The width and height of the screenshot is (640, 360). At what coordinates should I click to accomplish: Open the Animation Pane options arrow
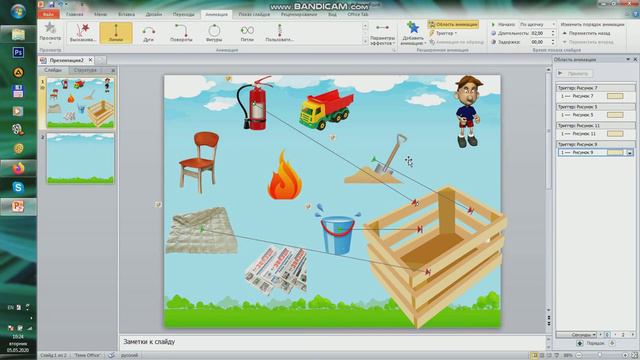(x=628, y=60)
